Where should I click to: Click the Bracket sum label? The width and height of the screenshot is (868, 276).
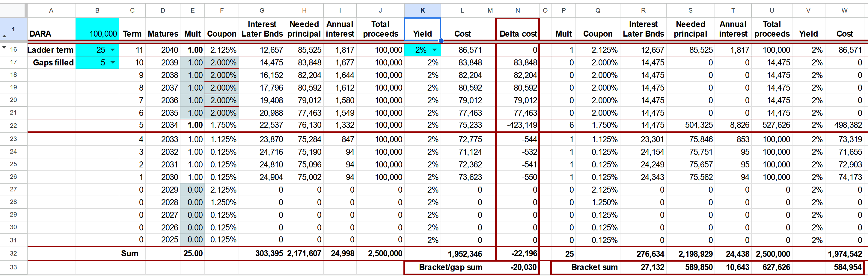pyautogui.click(x=594, y=267)
